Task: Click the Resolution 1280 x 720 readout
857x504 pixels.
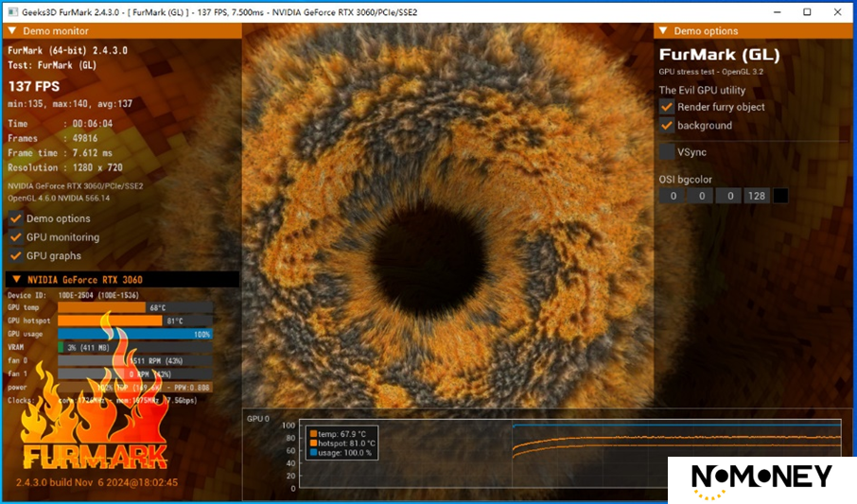Action: [65, 167]
